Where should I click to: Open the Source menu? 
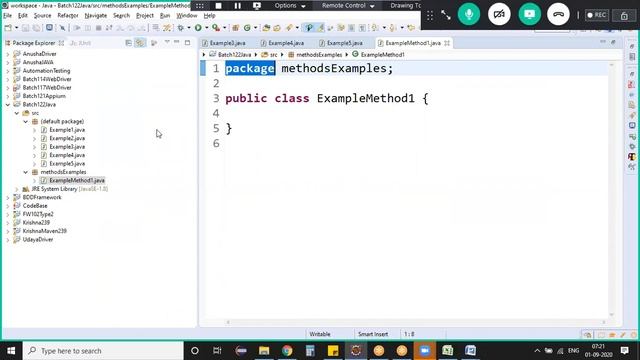click(42, 16)
